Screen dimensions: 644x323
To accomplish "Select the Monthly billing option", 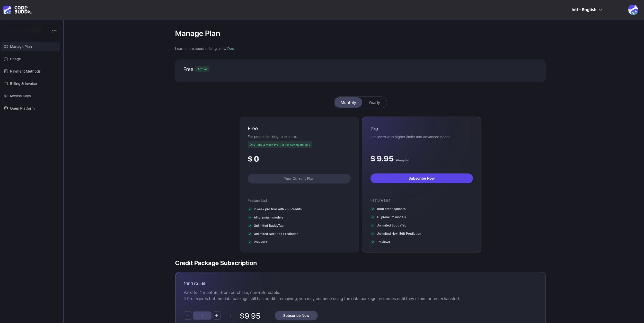I will pos(348,102).
